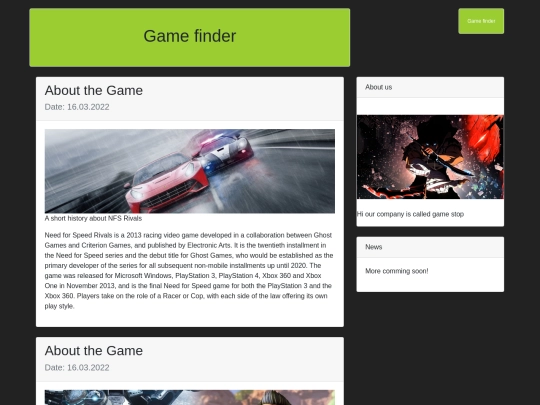Click the game stop company description text

tap(411, 214)
